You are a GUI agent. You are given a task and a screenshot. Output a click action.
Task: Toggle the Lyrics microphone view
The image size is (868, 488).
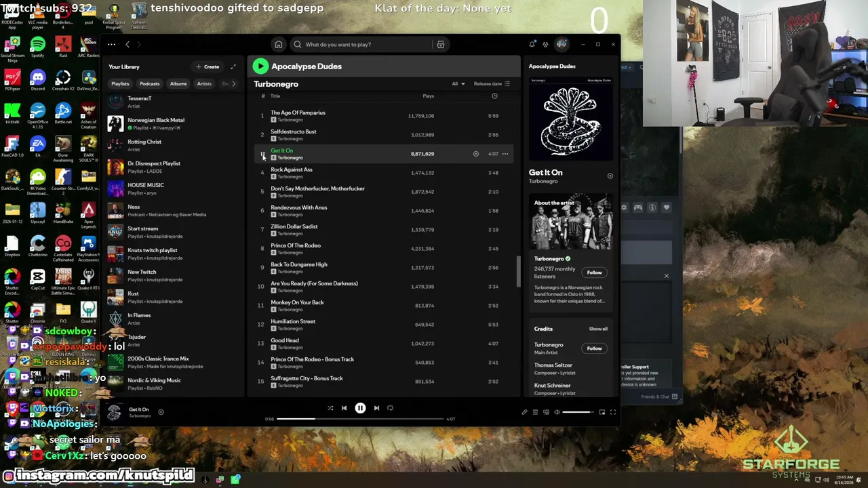[x=524, y=412]
